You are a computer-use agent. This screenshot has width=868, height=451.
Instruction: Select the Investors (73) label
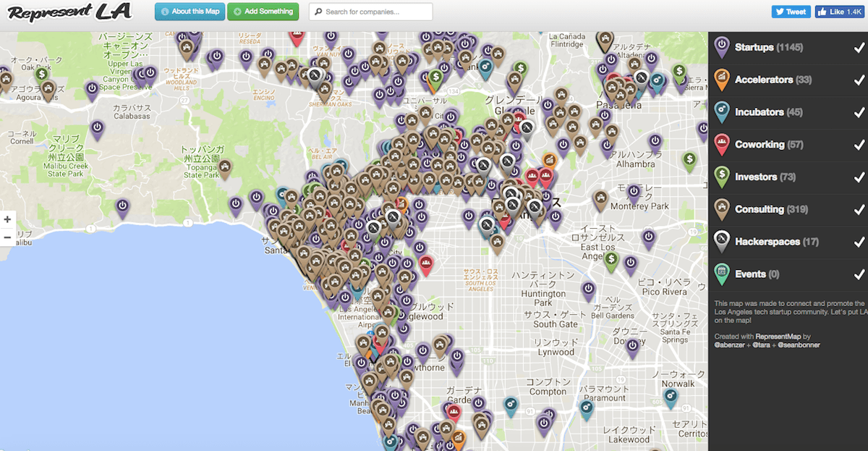[x=765, y=177]
